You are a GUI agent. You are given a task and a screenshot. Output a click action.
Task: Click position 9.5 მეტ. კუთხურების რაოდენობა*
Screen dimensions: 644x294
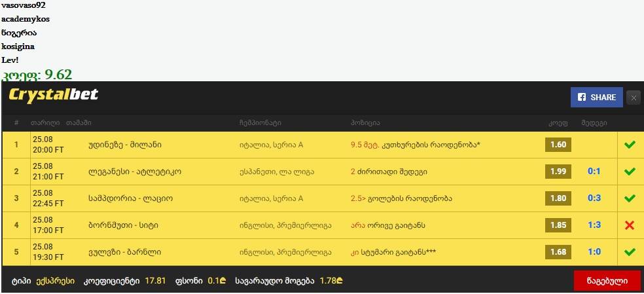click(x=416, y=145)
